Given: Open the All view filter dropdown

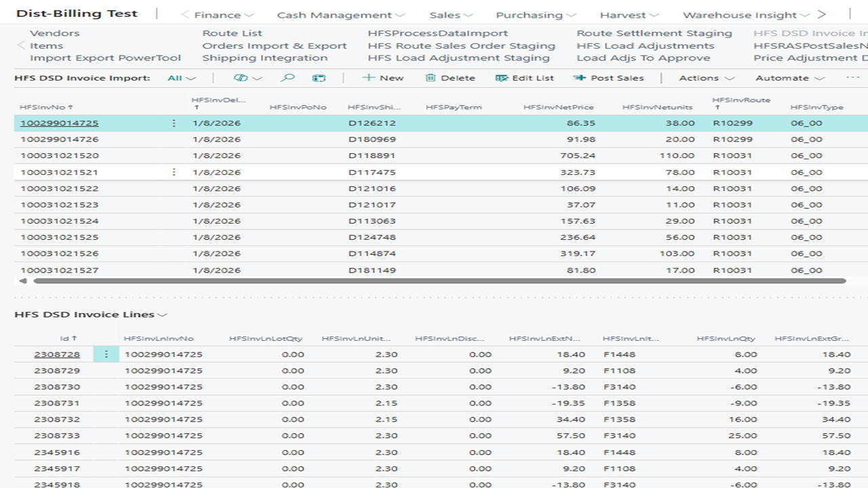Looking at the screenshot, I should tap(182, 78).
